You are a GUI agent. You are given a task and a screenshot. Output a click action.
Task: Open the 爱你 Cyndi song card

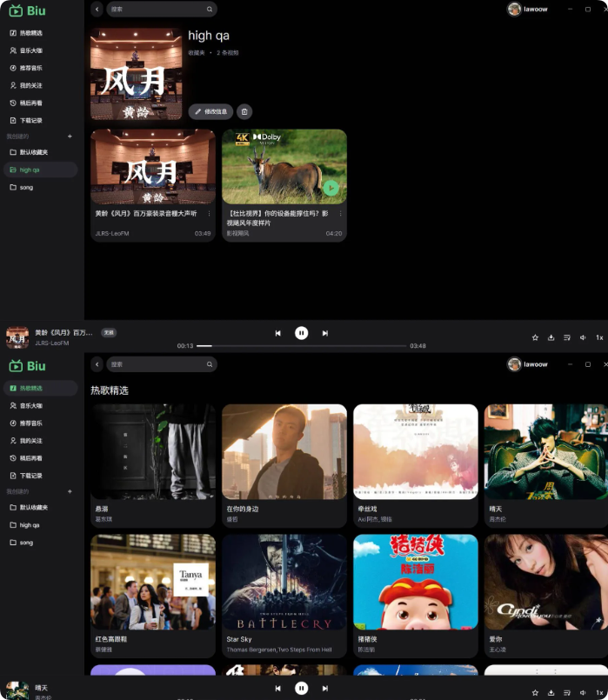pos(546,596)
